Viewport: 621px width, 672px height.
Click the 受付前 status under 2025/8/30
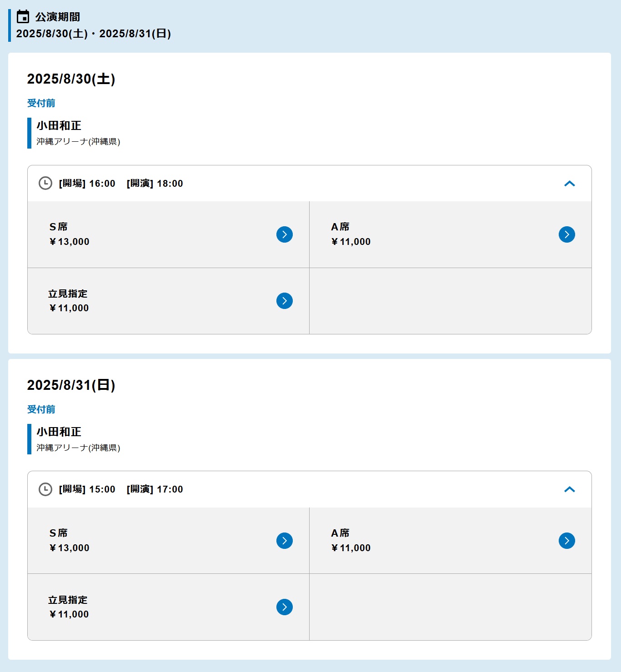[41, 103]
